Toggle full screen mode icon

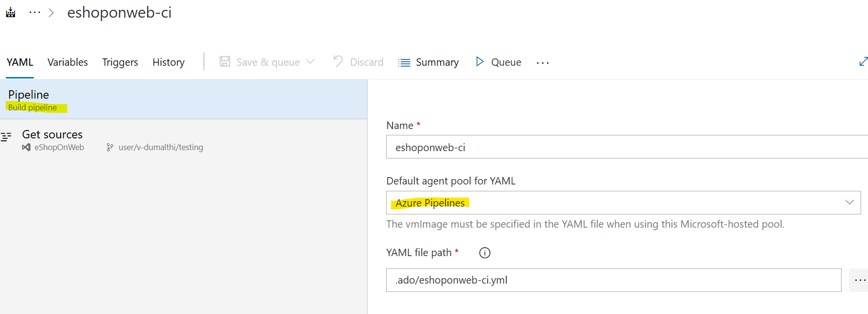[863, 62]
